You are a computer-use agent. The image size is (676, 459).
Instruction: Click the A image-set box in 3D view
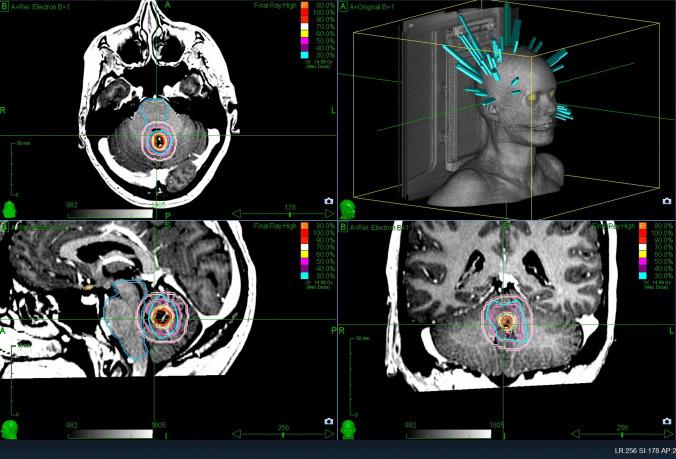344,6
